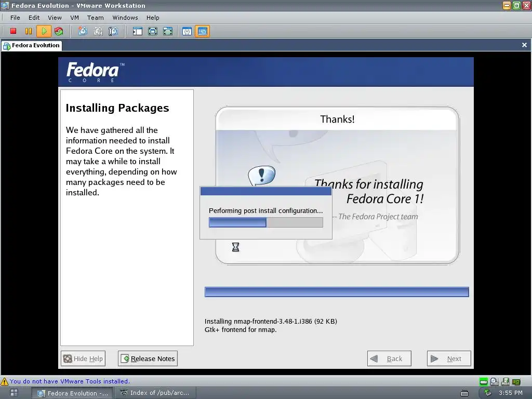
Task: Open the Windows menu
Action: pos(125,18)
